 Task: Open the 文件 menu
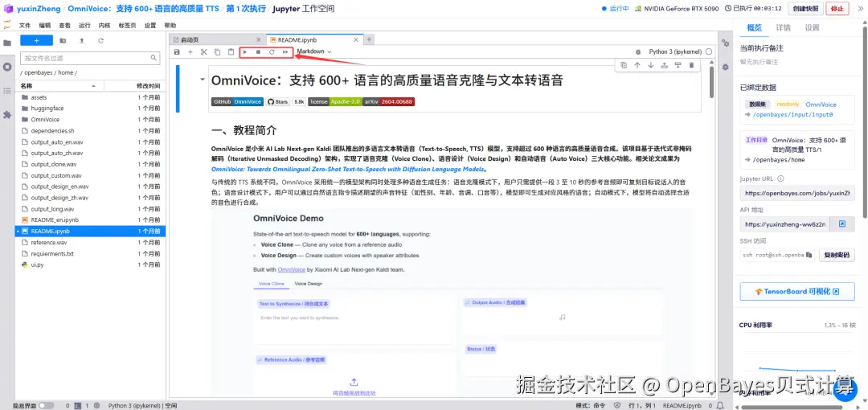click(25, 26)
